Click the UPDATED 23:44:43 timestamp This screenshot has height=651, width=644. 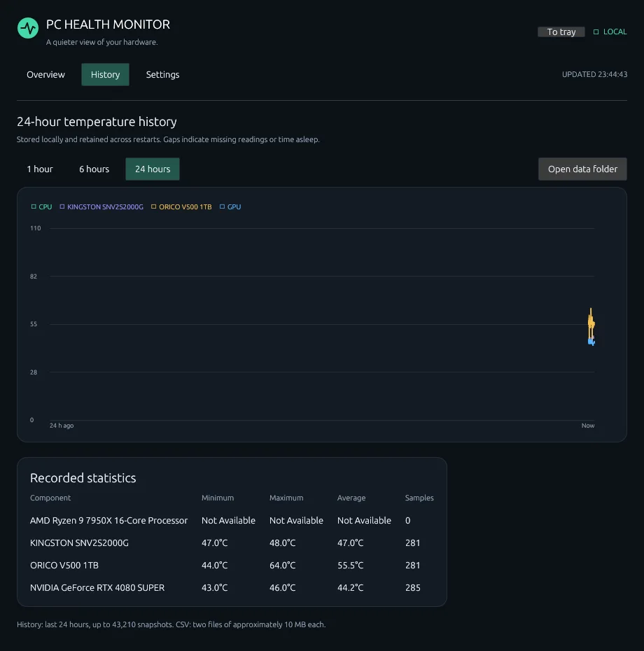594,74
